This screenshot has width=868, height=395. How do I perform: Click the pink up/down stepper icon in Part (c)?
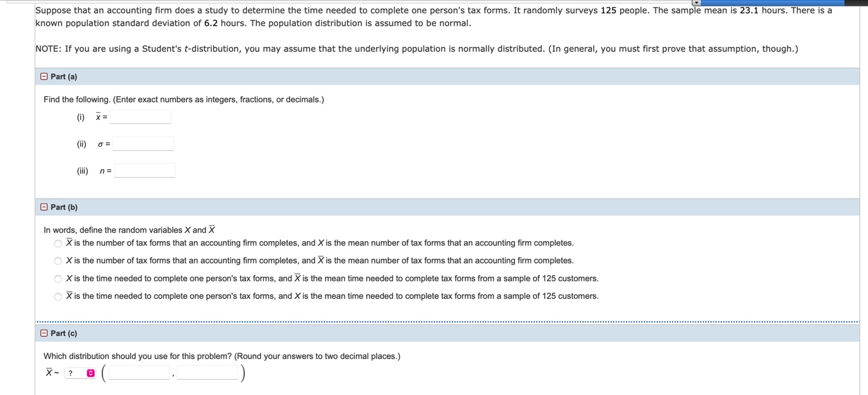pos(90,372)
